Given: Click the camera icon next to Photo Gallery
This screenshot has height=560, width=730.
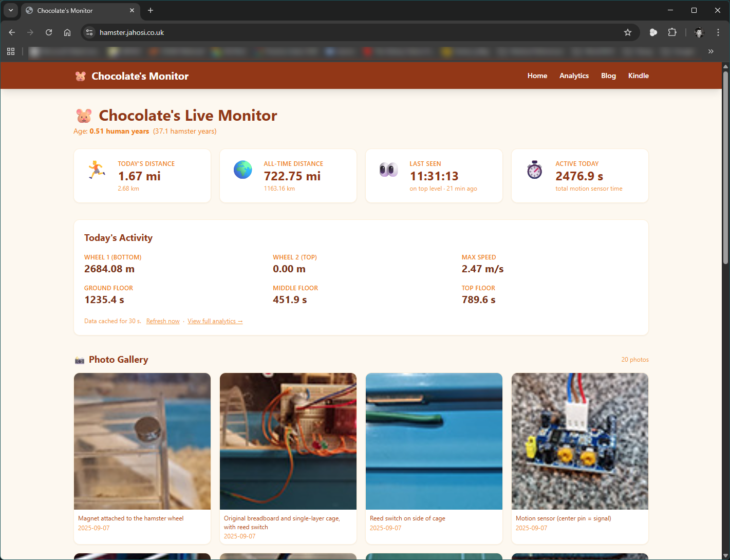Looking at the screenshot, I should coord(80,360).
